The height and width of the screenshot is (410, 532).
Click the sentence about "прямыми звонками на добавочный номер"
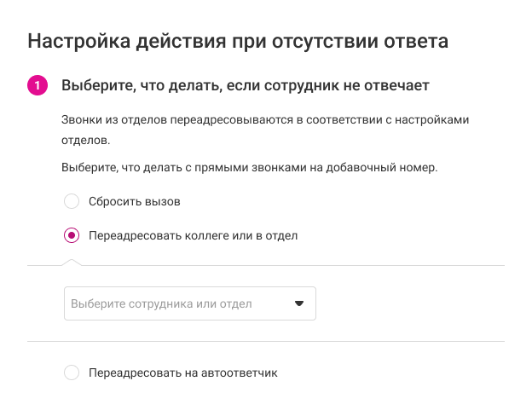click(249, 167)
